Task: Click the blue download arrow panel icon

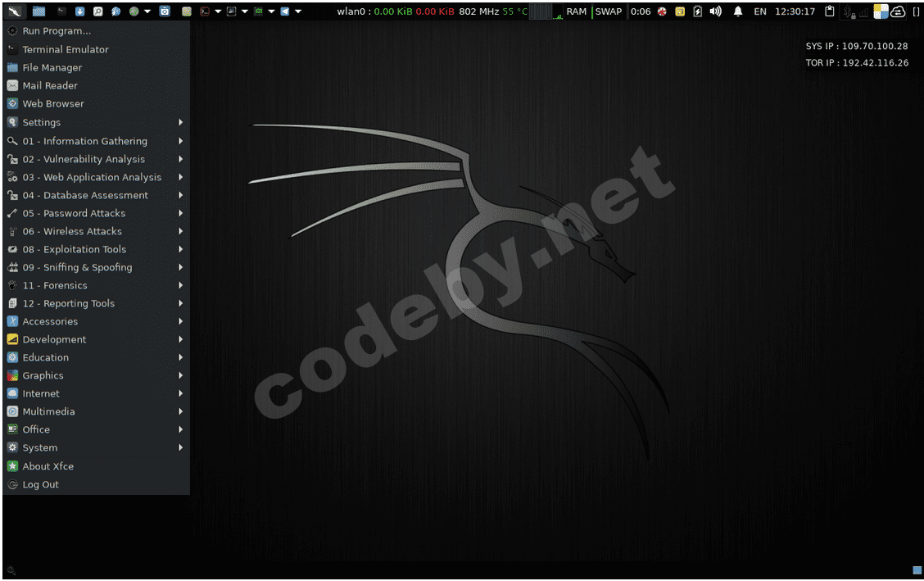Action: pos(80,11)
